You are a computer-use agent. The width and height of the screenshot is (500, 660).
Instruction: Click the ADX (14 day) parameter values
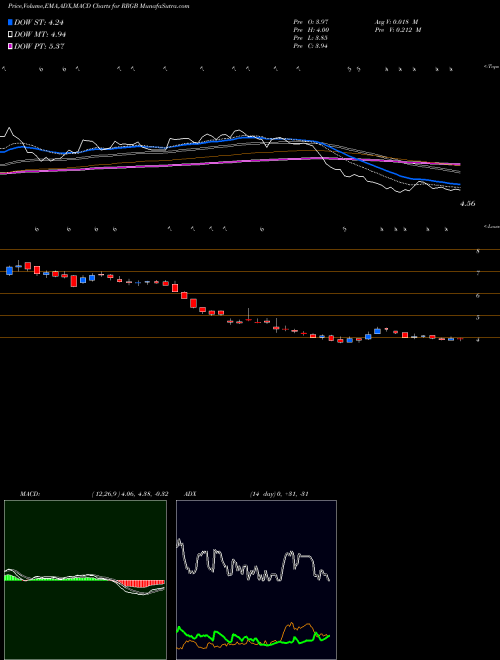tap(279, 494)
